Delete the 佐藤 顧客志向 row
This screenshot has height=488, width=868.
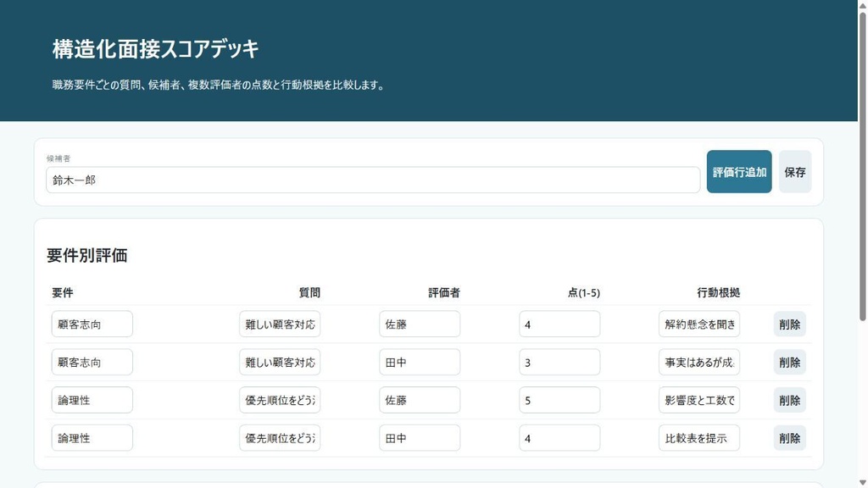[x=789, y=324]
